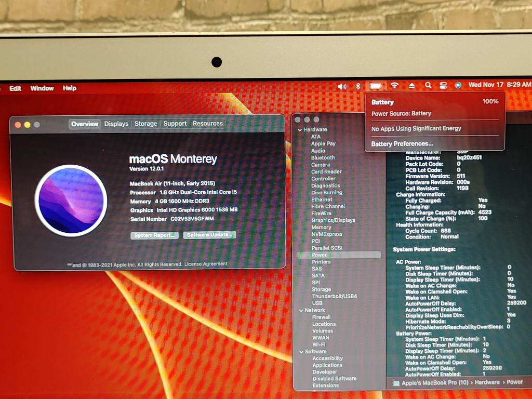The width and height of the screenshot is (532, 399).
Task: Select the Overview tab
Action: 85,124
